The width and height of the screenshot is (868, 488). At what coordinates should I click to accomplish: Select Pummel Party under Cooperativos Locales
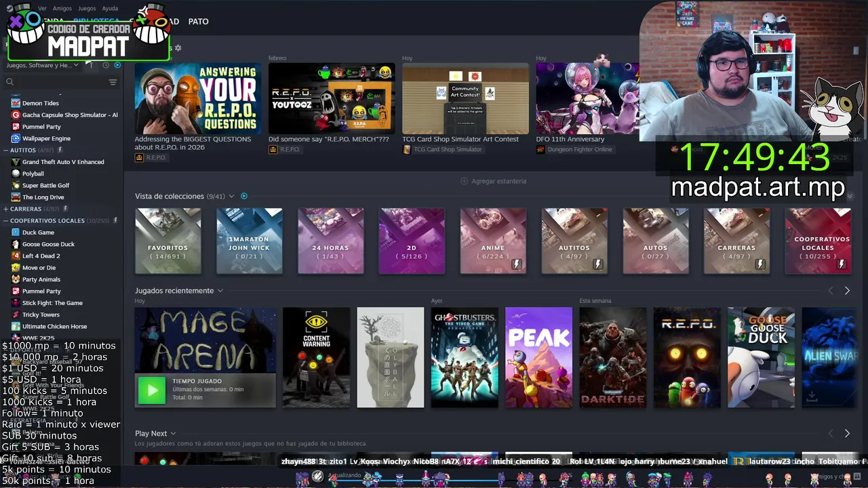click(x=41, y=291)
